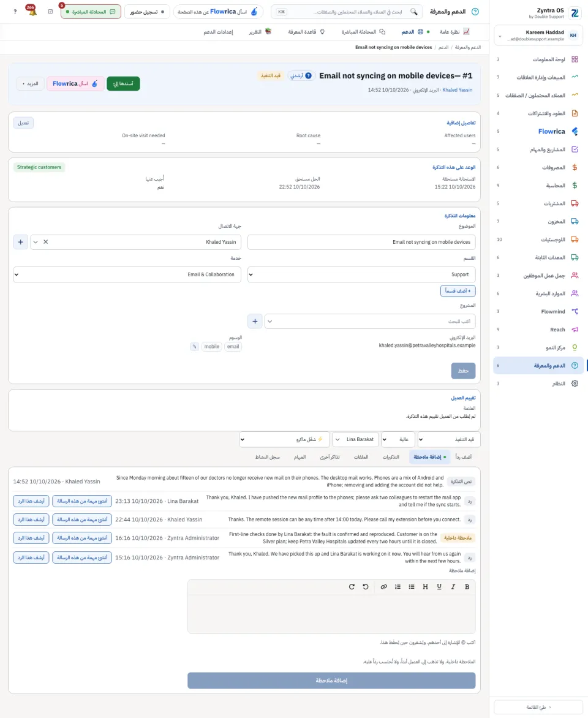Open the Khaled Yassin link in ticket header

point(457,90)
